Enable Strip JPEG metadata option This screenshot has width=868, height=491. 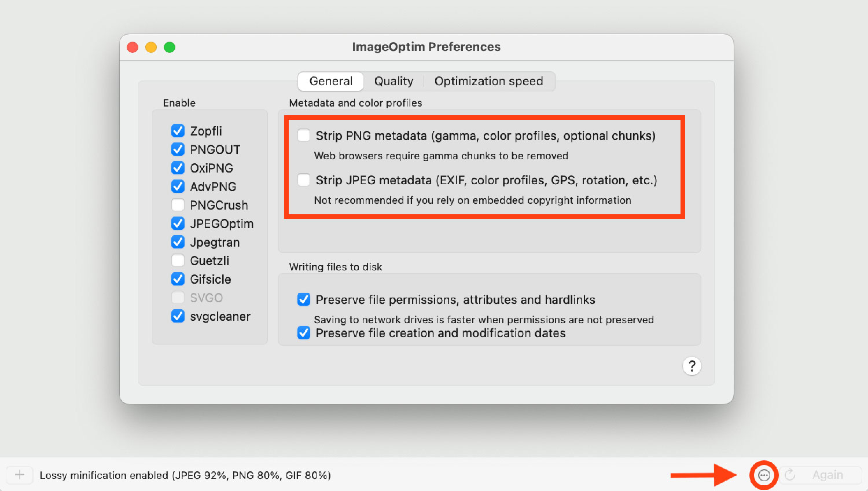304,180
